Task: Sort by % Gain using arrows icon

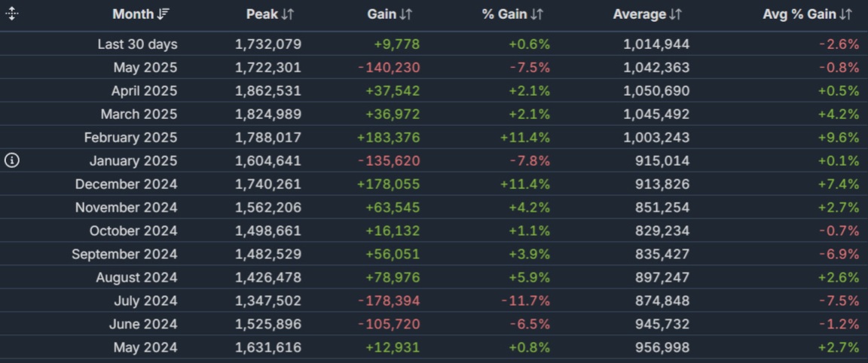Action: tap(536, 14)
